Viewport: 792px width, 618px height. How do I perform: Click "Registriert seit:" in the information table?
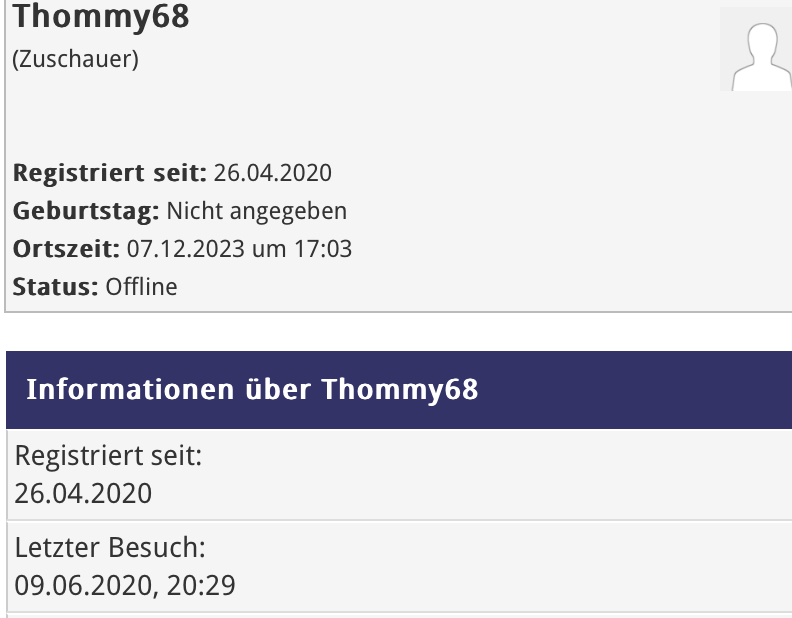[108, 457]
